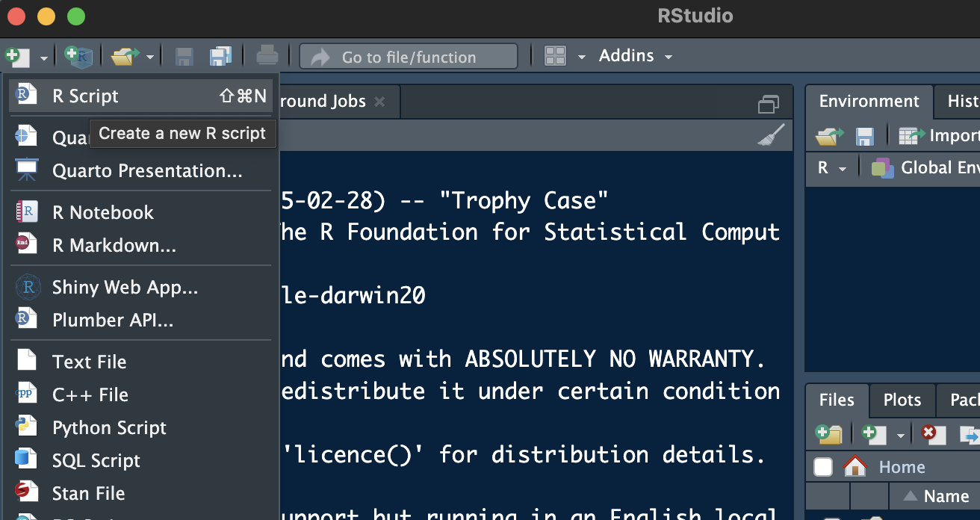The height and width of the screenshot is (520, 980).
Task: Choose Shiny Web App from the menu
Action: 140,287
